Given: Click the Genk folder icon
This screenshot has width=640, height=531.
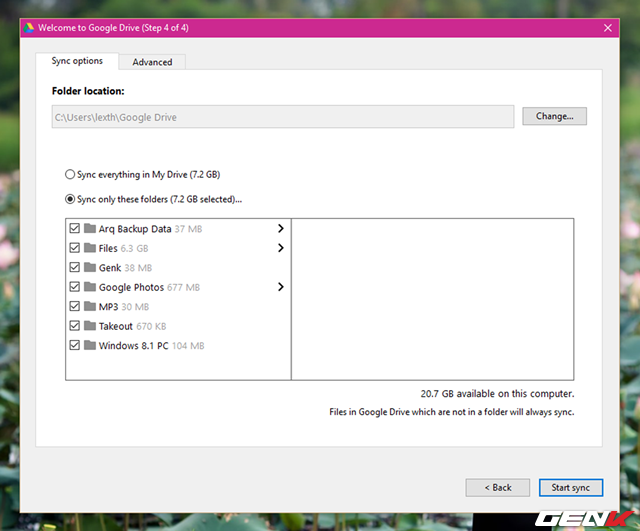Looking at the screenshot, I should click(90, 268).
